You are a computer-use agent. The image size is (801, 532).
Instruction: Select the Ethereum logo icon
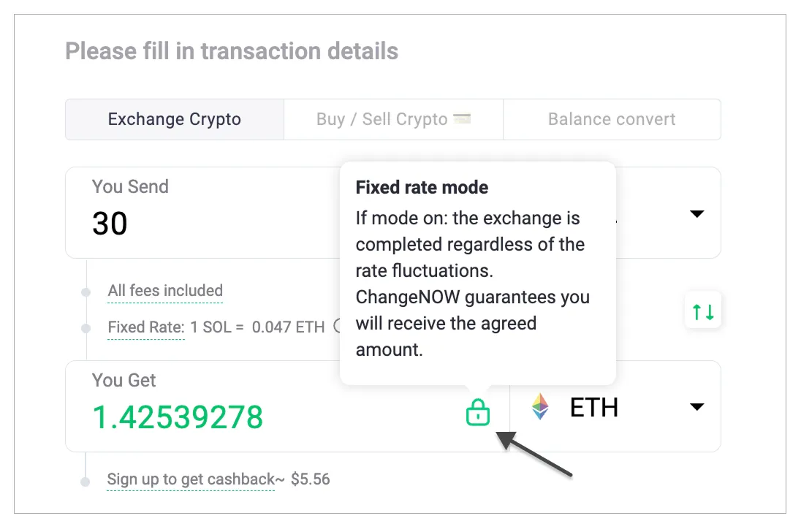540,407
